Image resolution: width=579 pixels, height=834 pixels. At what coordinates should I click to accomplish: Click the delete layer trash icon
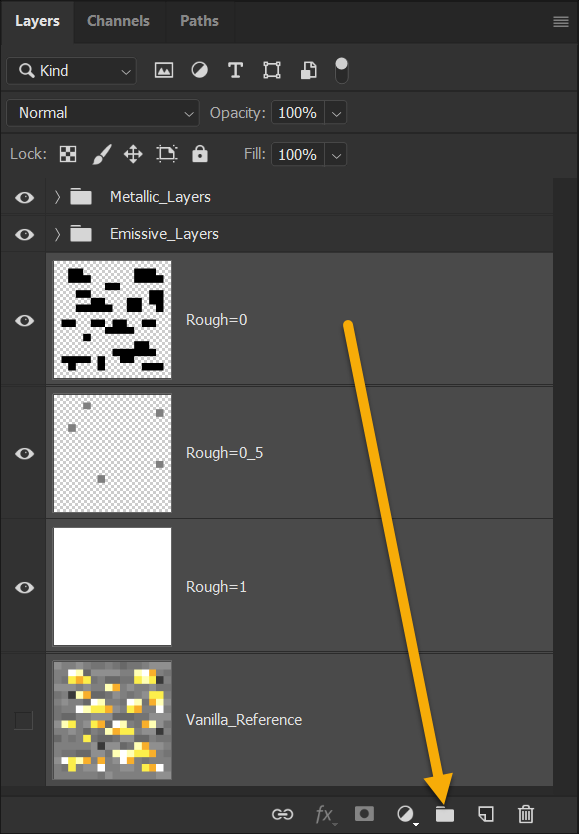[526, 814]
